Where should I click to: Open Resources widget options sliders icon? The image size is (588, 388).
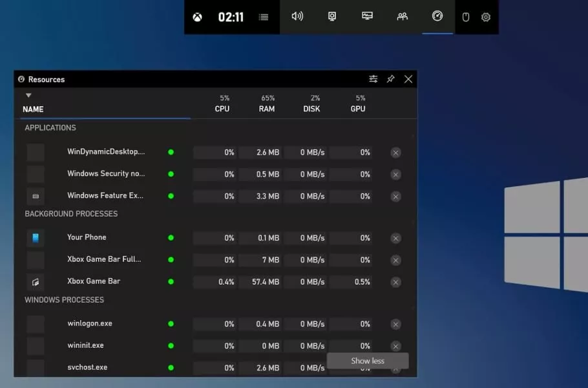(x=373, y=79)
